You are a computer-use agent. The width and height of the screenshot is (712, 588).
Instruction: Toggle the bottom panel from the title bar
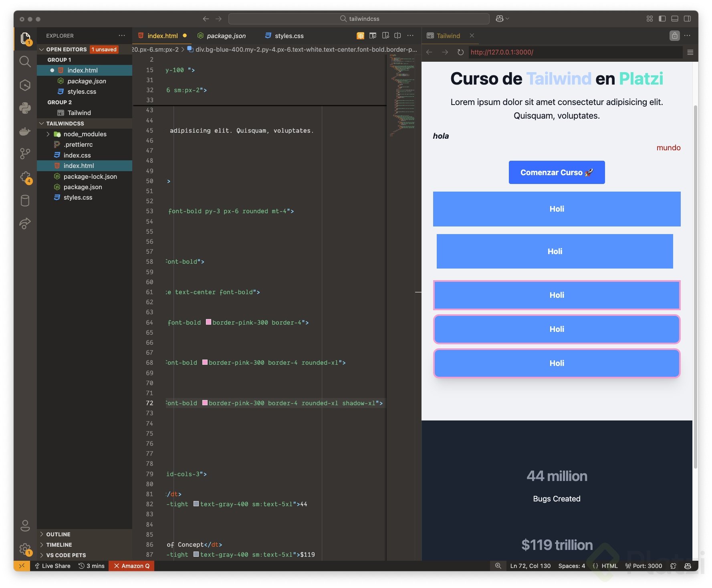[675, 19]
